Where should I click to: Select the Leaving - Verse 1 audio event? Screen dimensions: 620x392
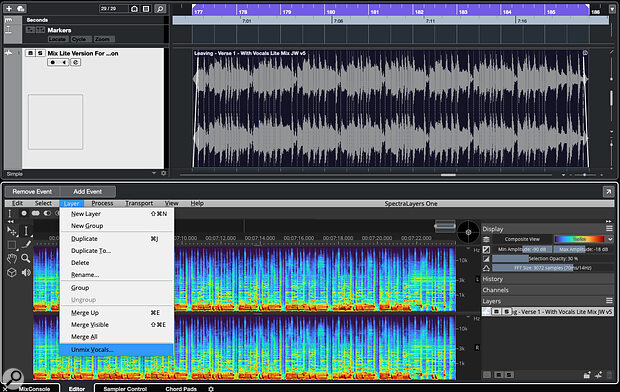tap(391, 108)
